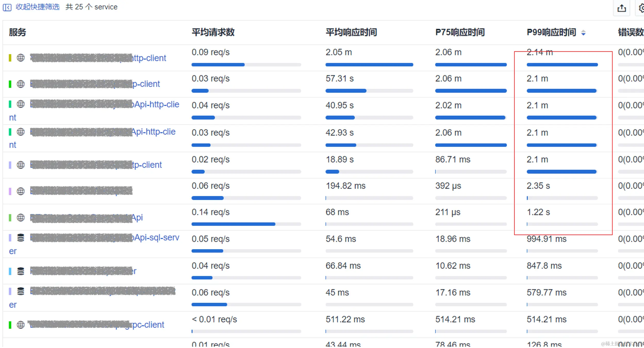Click the export/share icon at top right

pos(621,8)
